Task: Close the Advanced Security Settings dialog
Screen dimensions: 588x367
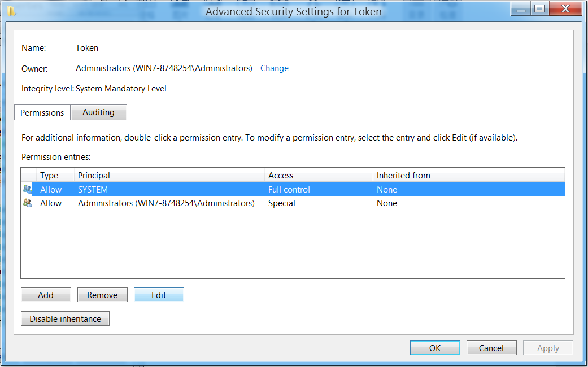Action: [x=565, y=8]
